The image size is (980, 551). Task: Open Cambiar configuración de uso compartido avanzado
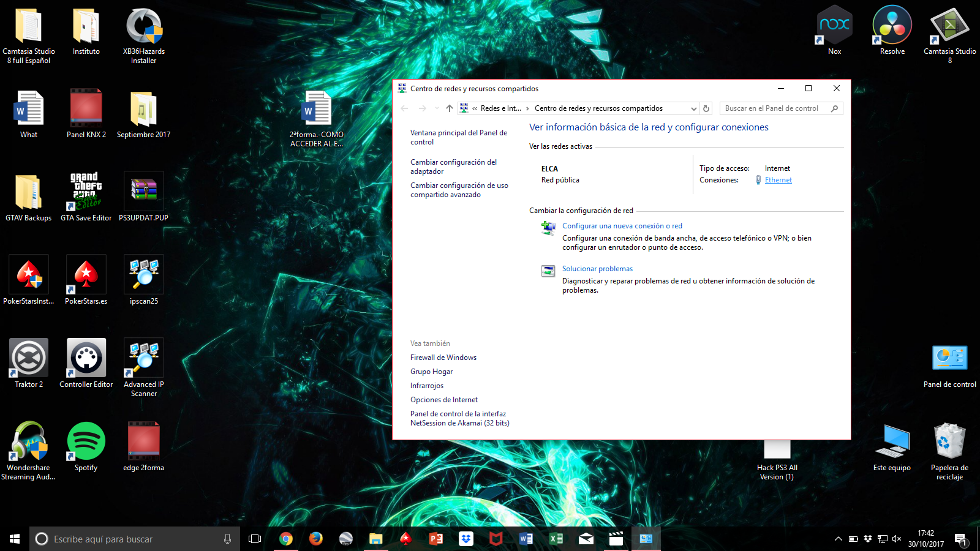pos(459,190)
